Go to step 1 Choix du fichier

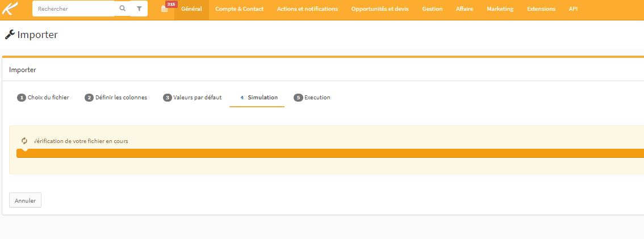tap(43, 98)
